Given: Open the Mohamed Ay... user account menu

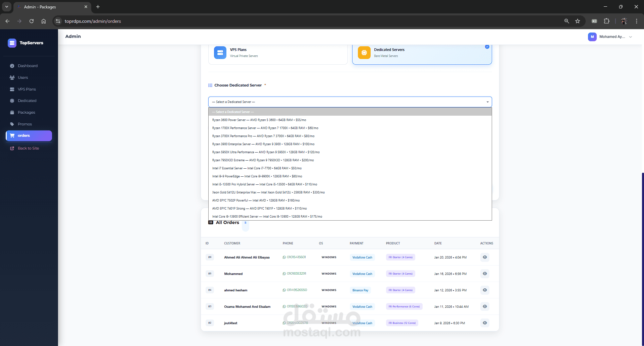Looking at the screenshot, I should tap(610, 37).
